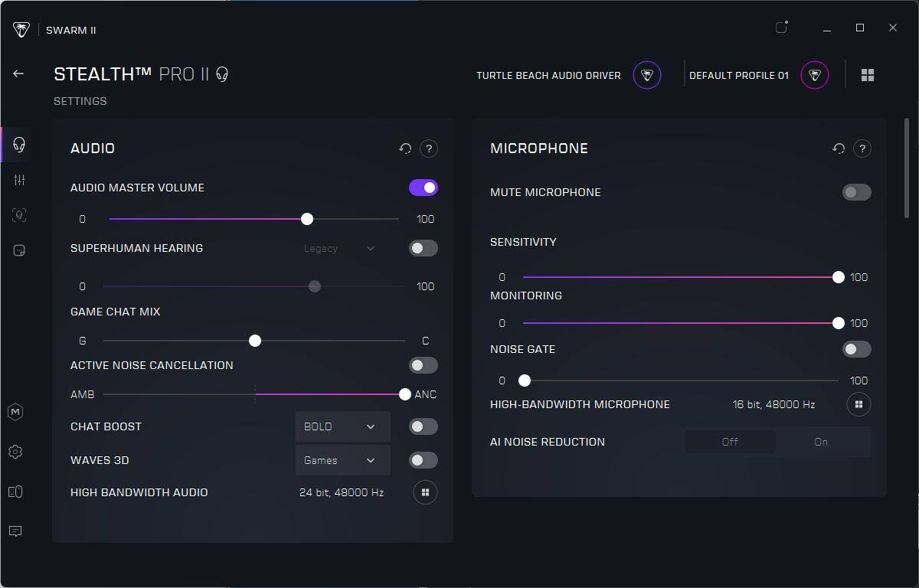This screenshot has width=919, height=588.
Task: Open the face-scan sidebar icon
Action: [19, 215]
